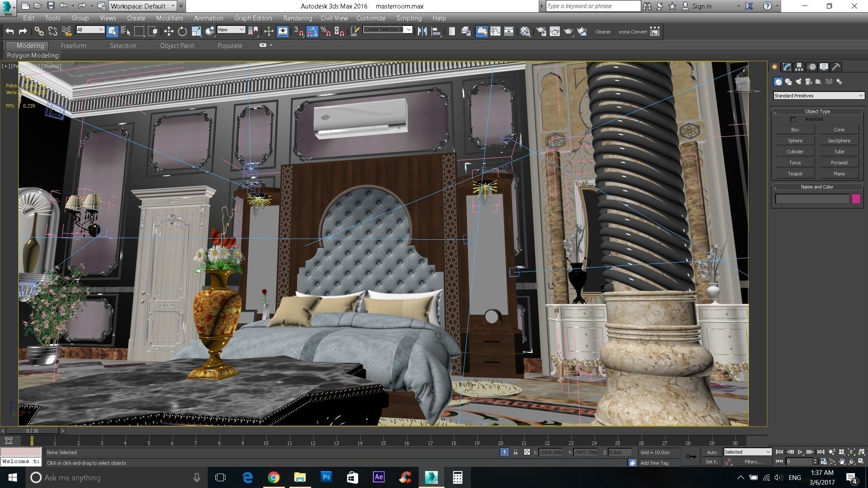This screenshot has width=868, height=488.
Task: Click the Play Animation button
Action: pos(800,452)
